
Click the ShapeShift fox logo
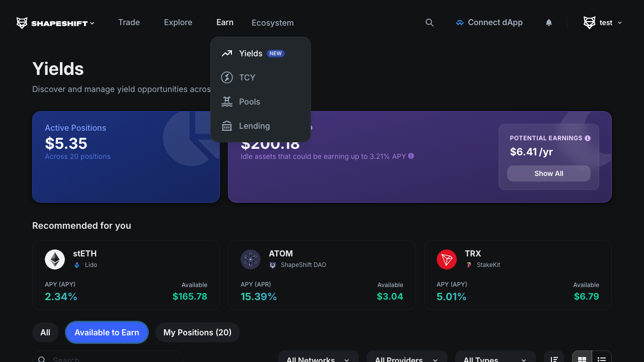(21, 22)
